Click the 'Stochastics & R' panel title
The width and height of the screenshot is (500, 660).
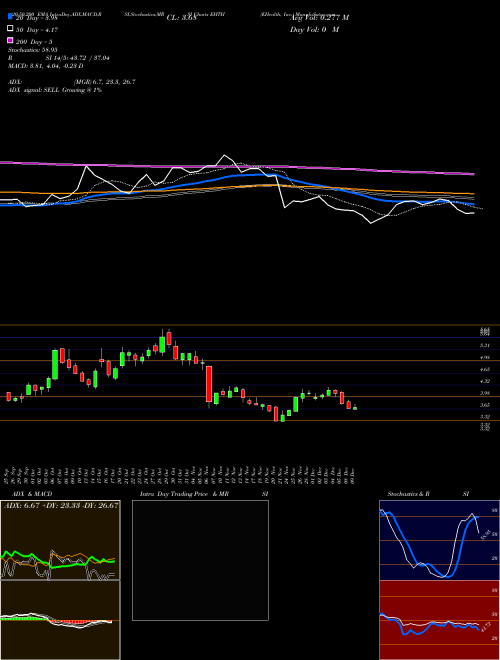click(409, 494)
